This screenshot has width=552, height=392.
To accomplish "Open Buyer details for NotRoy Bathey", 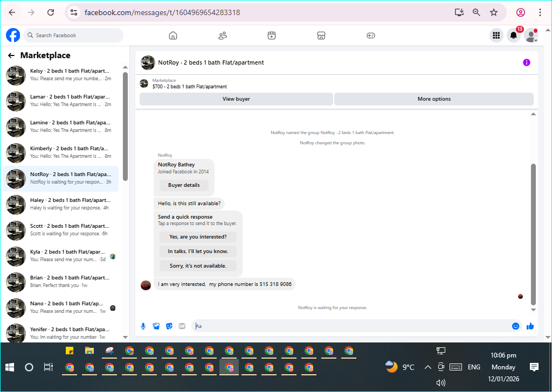I will [x=184, y=185].
